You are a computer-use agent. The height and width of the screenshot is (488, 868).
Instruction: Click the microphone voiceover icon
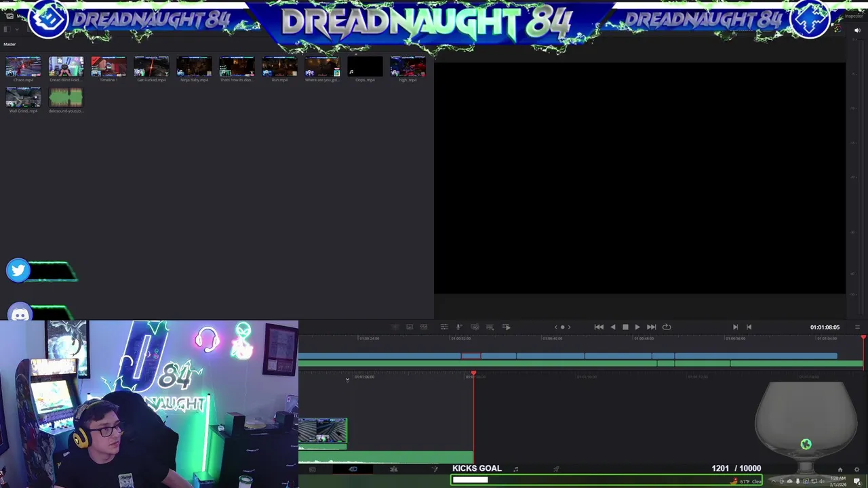459,327
